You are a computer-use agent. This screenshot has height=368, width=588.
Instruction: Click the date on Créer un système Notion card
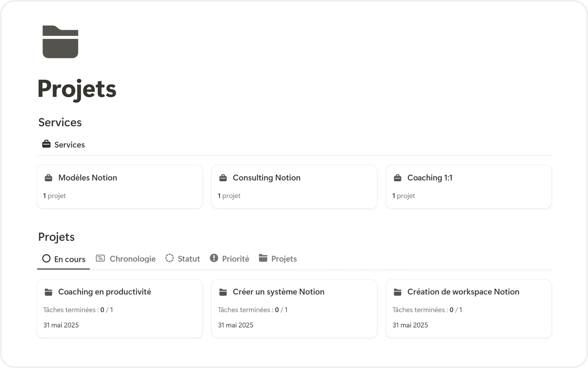pyautogui.click(x=235, y=325)
